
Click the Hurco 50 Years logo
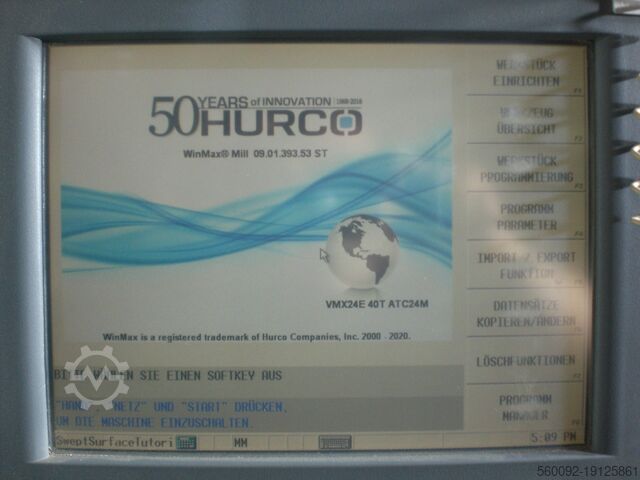pyautogui.click(x=255, y=116)
